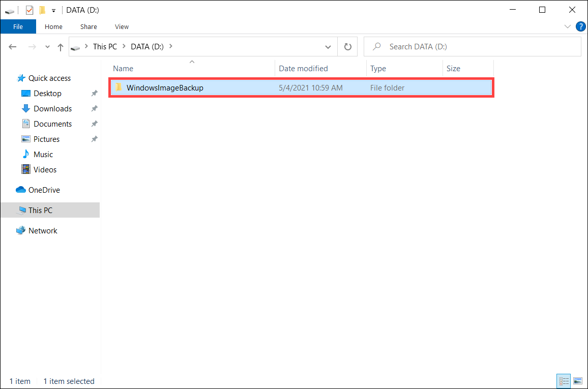Refresh the DATA (D:) folder view
The width and height of the screenshot is (588, 389).
point(347,46)
